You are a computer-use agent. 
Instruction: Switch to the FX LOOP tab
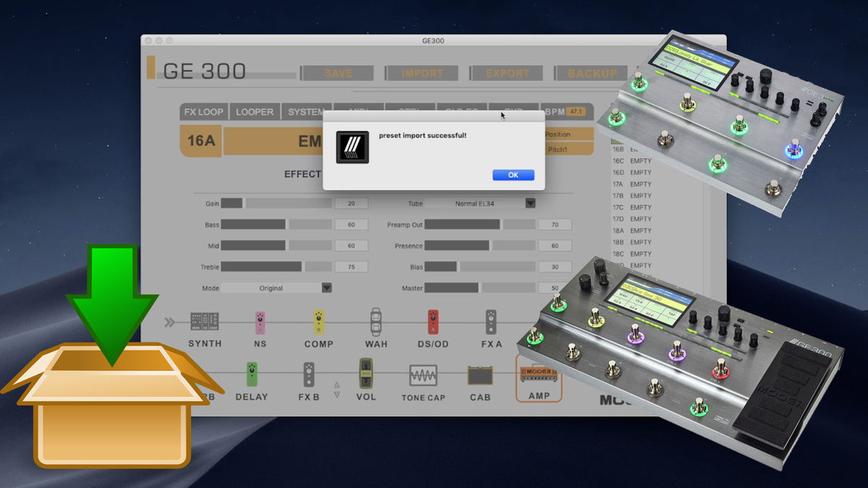click(204, 112)
